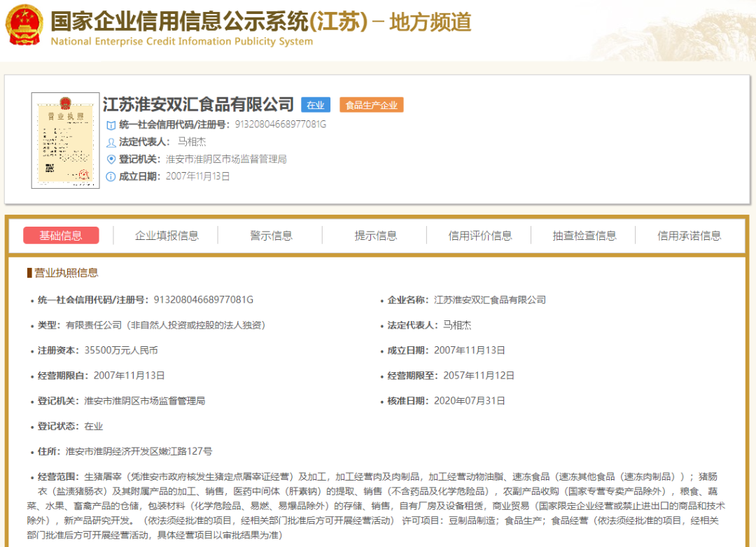Click the company name heading 江苏淮安双汇食品有限公司
756x547 pixels.
click(198, 104)
